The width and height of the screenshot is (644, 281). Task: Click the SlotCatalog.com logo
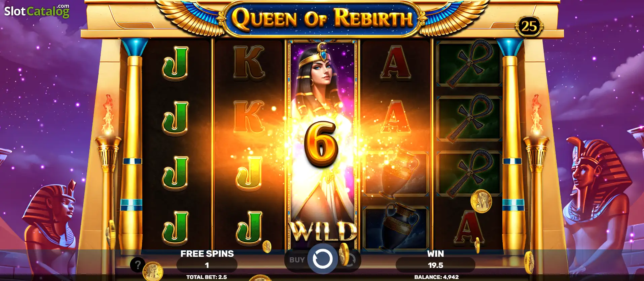(37, 11)
